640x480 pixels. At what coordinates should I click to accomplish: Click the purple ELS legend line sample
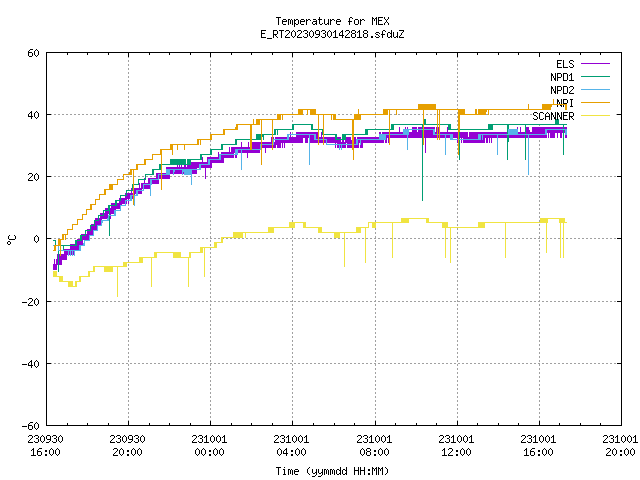coord(595,64)
